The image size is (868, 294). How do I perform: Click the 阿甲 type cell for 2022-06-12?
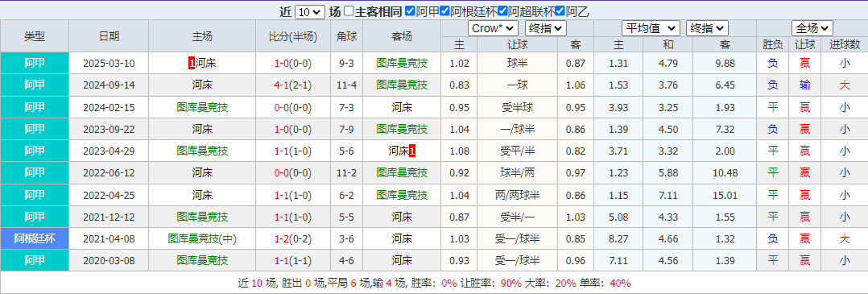pos(35,172)
